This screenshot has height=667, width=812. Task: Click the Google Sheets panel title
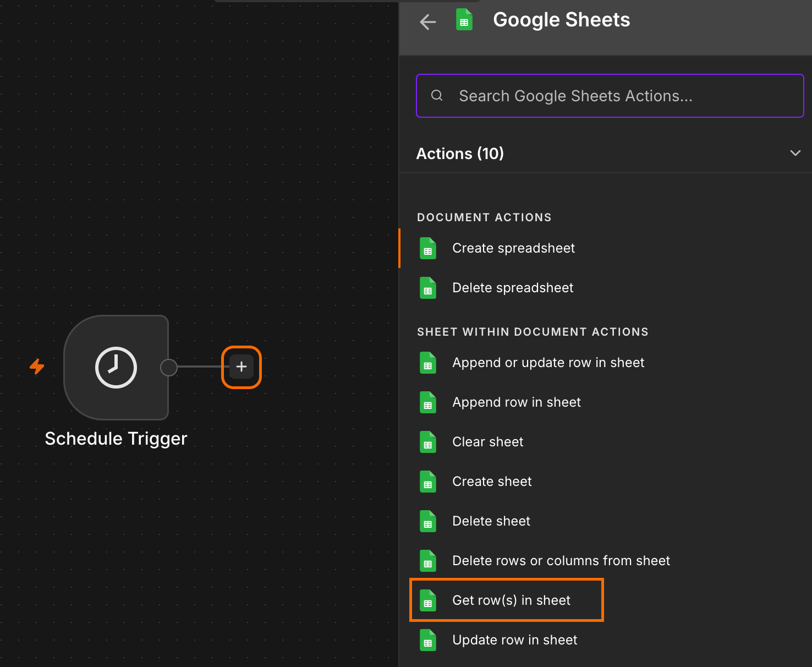pos(562,20)
